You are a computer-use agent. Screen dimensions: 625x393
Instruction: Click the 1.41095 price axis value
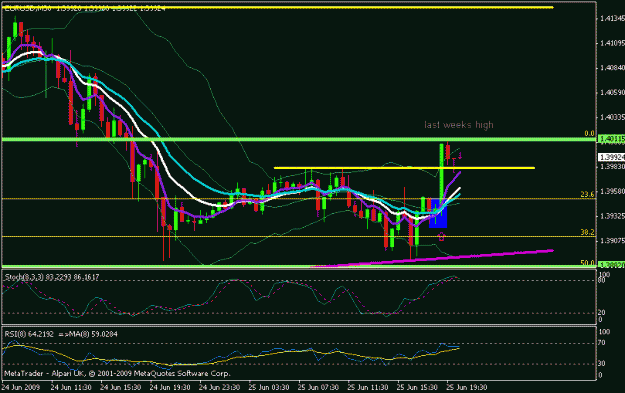[612, 43]
